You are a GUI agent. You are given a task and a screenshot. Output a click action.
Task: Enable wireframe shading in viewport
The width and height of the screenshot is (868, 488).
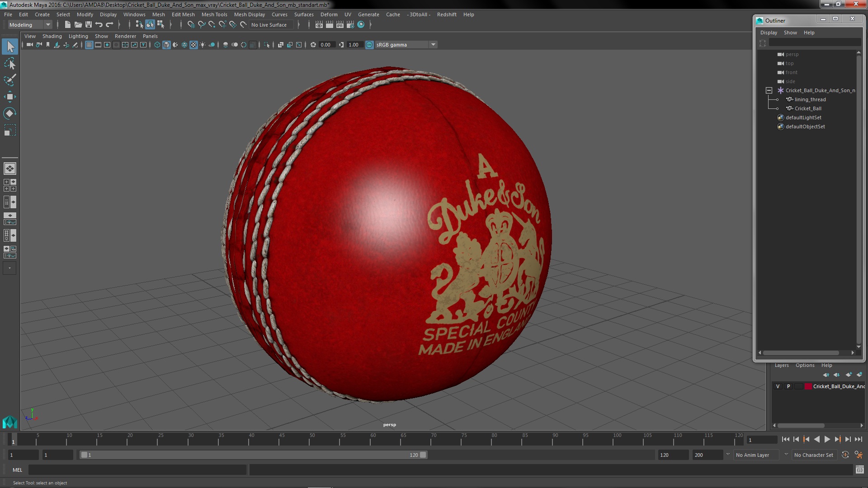point(157,45)
